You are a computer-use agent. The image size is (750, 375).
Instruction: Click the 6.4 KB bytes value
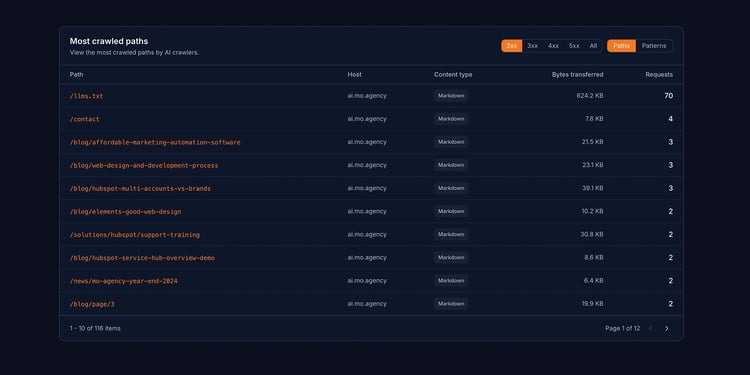coord(594,280)
